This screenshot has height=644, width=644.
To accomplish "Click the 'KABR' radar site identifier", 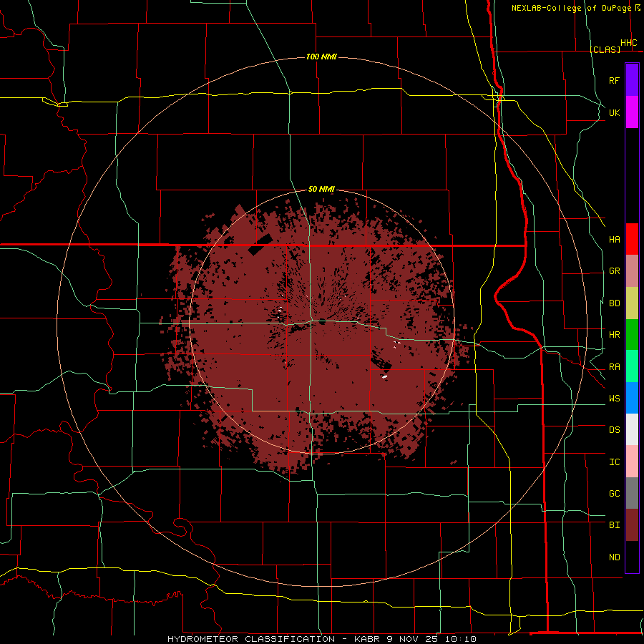I will pyautogui.click(x=367, y=639).
